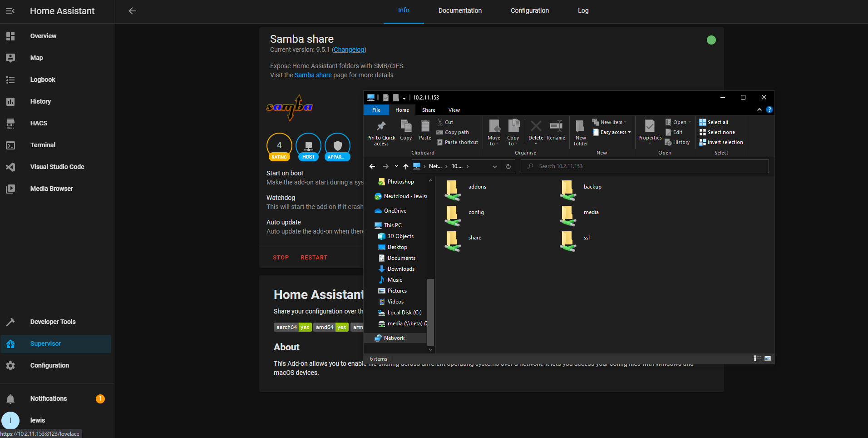
Task: Open recent locations dropdown arrow
Action: (x=396, y=166)
